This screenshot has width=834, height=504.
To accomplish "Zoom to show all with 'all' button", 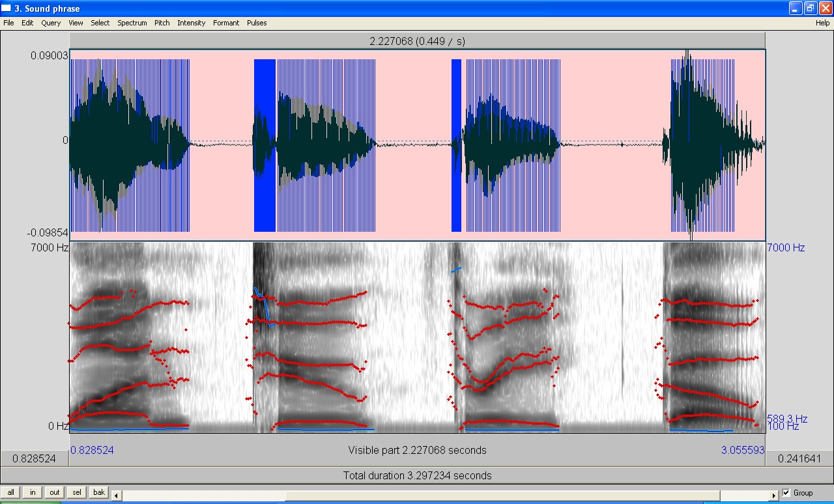I will 10,492.
